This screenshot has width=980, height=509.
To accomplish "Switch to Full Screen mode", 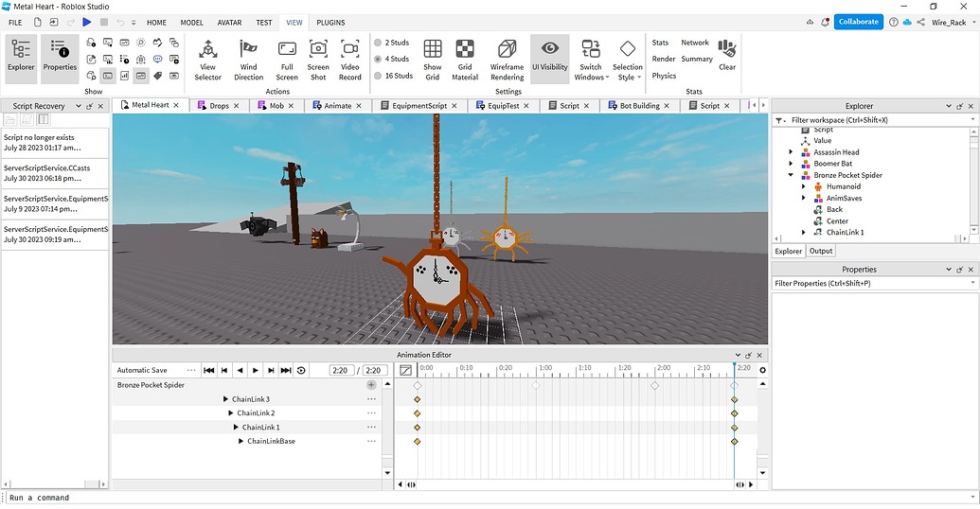I will pos(287,60).
